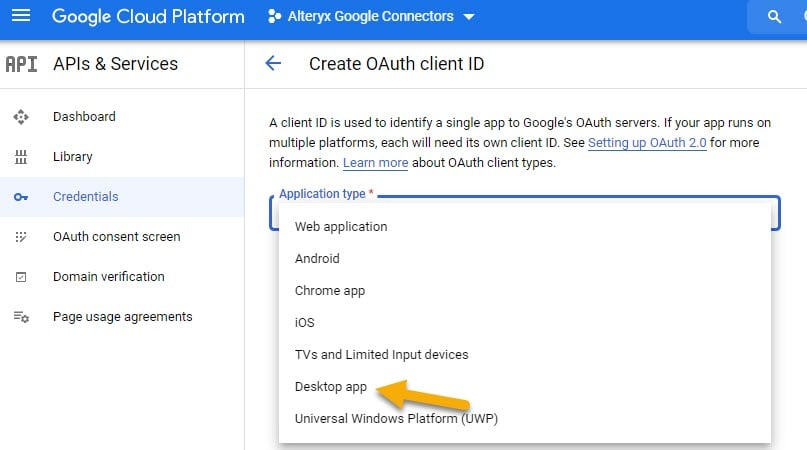Pick Android as application type
The width and height of the screenshot is (807, 450).
tap(317, 258)
